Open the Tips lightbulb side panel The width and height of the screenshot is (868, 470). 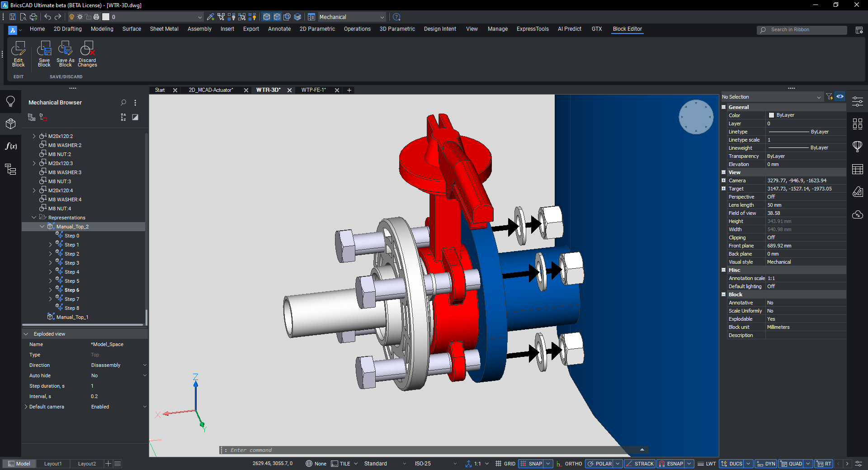coord(10,101)
